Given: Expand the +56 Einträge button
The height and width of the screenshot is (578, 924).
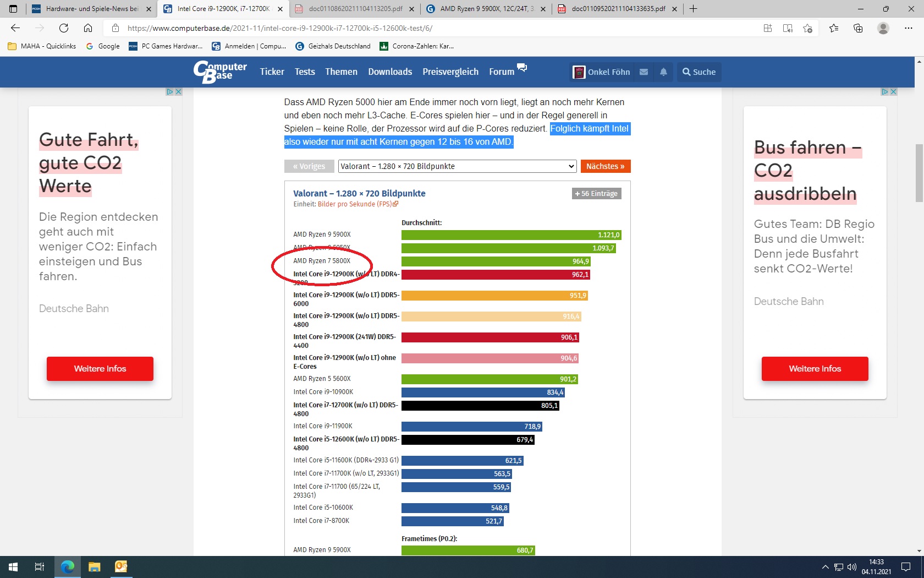Looking at the screenshot, I should point(597,194).
